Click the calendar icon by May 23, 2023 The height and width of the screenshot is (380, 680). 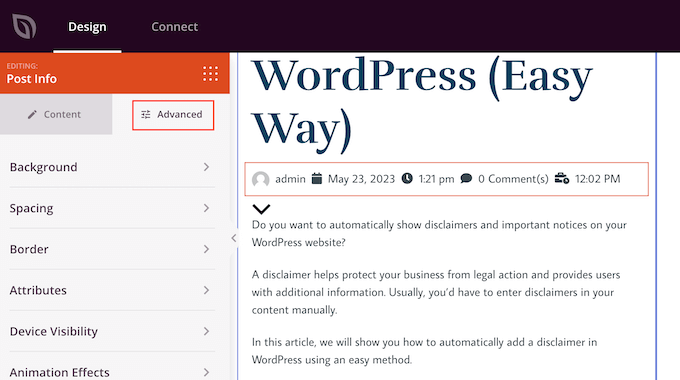[317, 179]
